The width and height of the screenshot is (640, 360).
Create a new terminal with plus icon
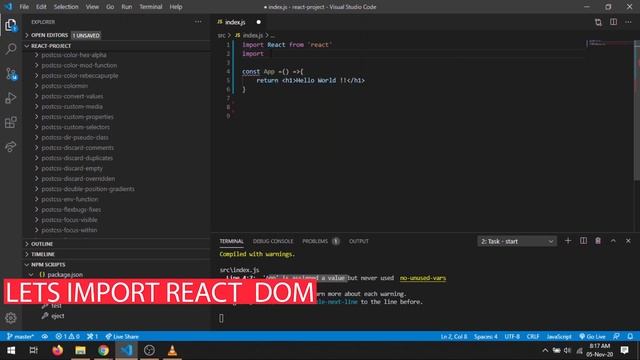pos(568,241)
